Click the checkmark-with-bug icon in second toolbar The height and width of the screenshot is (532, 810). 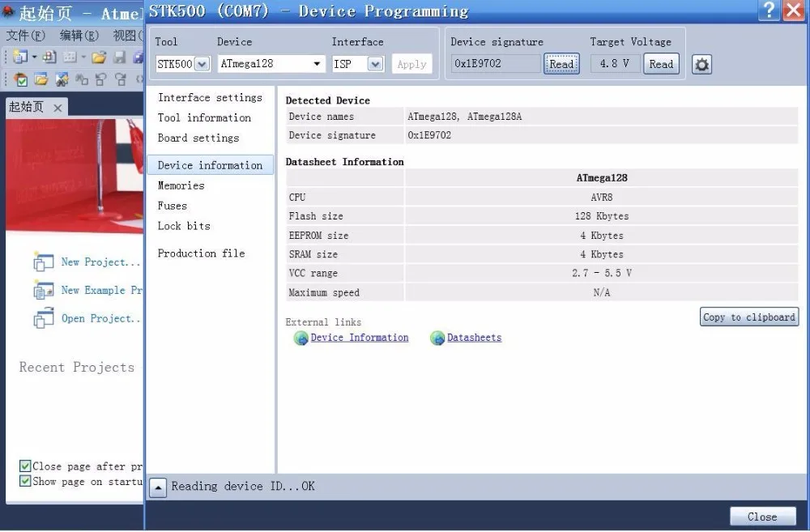tap(21, 79)
